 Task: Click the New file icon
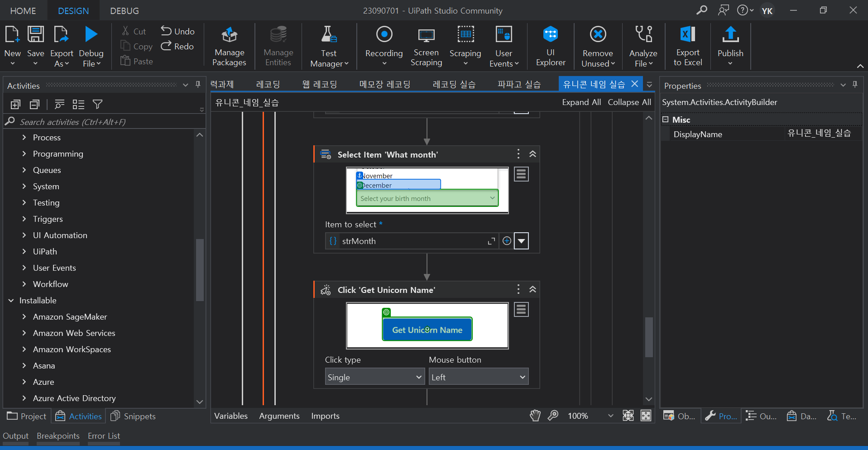pyautogui.click(x=12, y=35)
